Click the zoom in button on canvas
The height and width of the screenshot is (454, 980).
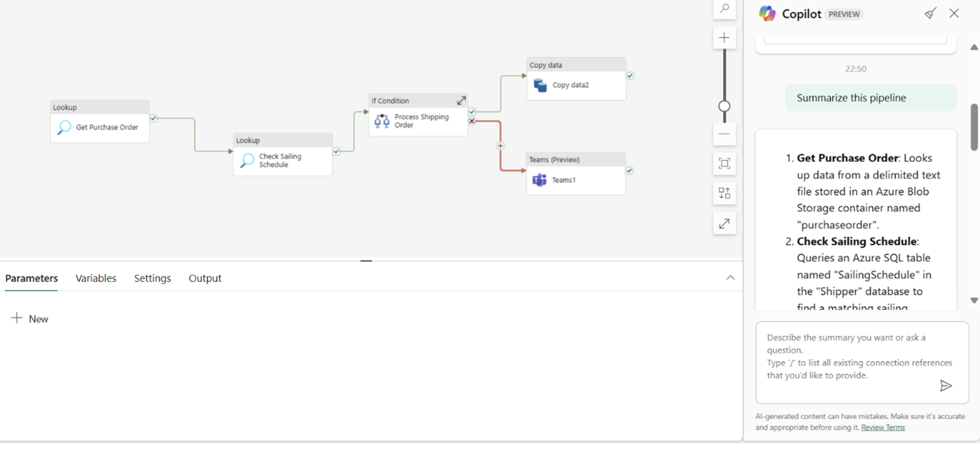[x=724, y=39]
